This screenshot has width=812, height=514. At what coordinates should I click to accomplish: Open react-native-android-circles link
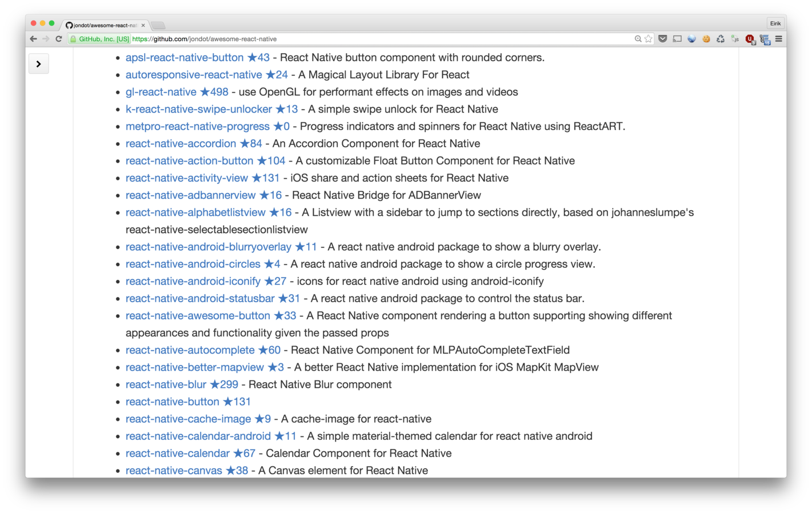[x=203, y=264]
